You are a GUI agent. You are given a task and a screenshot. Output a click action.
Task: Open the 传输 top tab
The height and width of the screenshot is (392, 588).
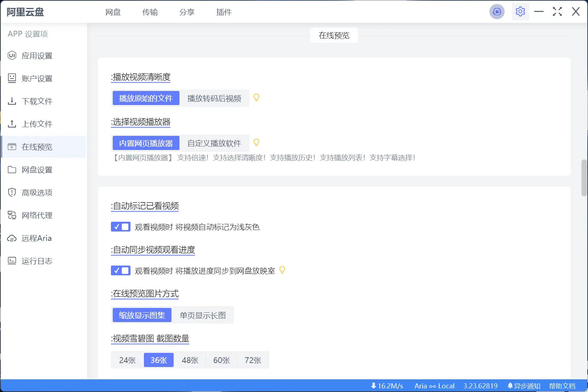pyautogui.click(x=150, y=12)
